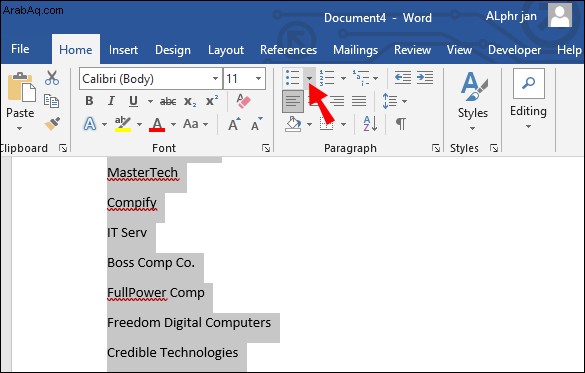The height and width of the screenshot is (373, 585).
Task: Toggle Justify paragraph alignment
Action: click(x=359, y=101)
